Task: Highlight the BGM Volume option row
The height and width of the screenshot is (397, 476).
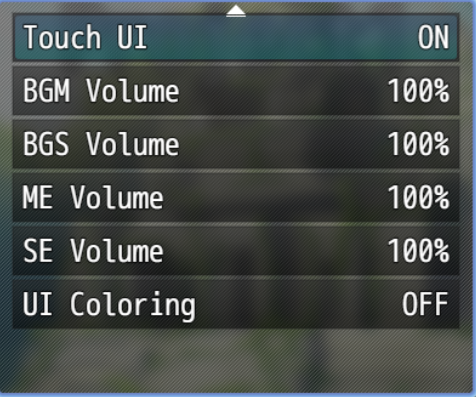Action: pos(236,91)
